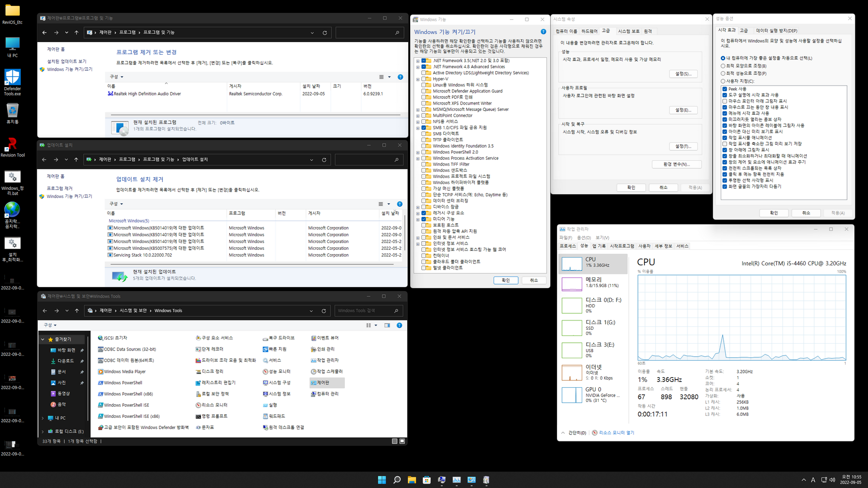The image size is (868, 488).
Task: Select 최적 성능으로 조정 radio option
Action: click(723, 74)
